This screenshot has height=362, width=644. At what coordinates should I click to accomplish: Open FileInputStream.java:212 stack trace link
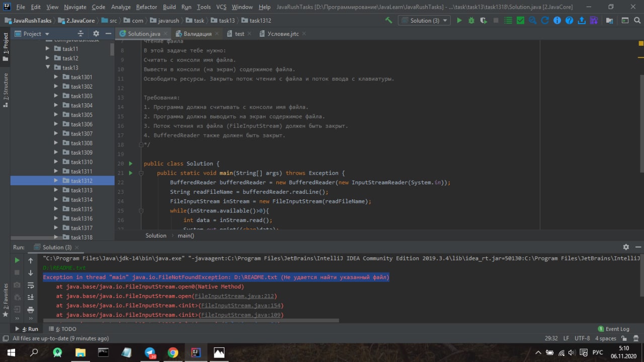click(x=234, y=296)
